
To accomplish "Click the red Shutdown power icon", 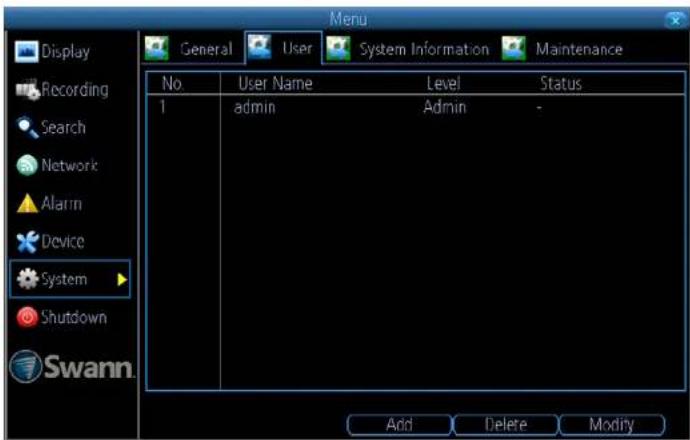I will coord(27,317).
